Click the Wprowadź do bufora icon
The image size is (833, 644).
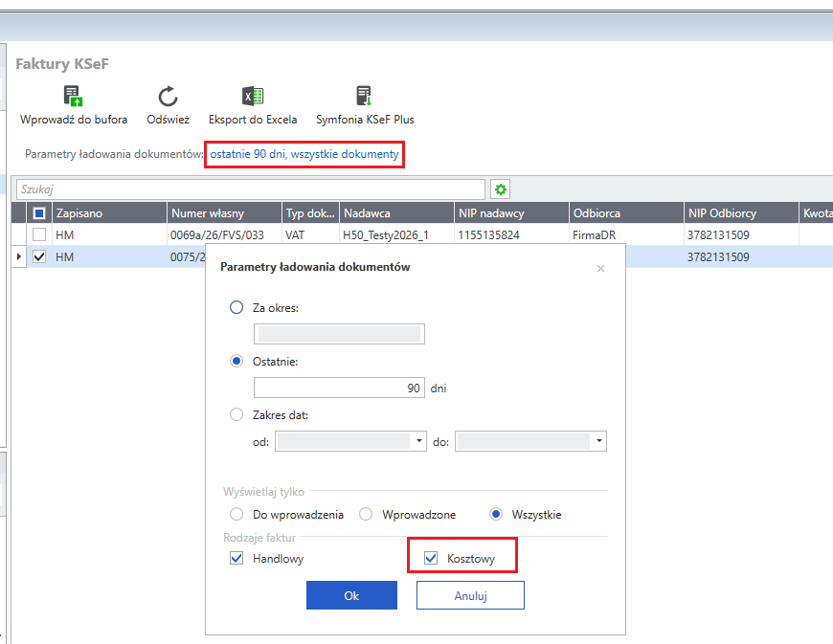pyautogui.click(x=73, y=97)
